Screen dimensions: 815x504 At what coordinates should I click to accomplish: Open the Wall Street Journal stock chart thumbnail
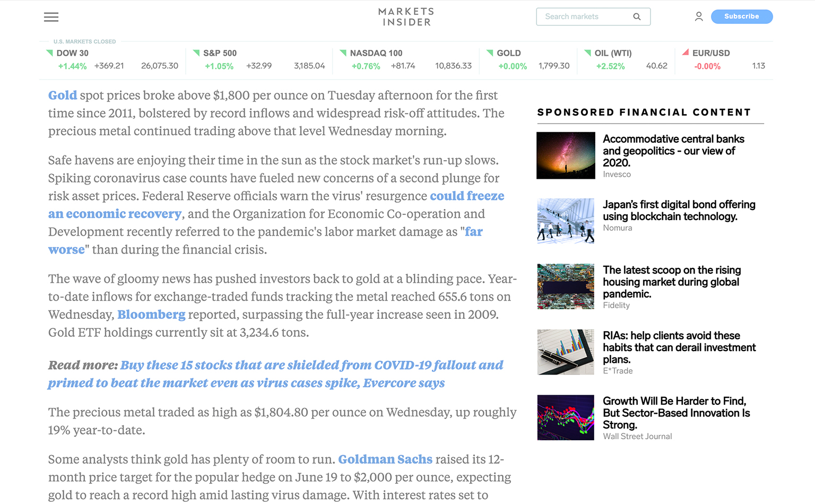coord(566,418)
